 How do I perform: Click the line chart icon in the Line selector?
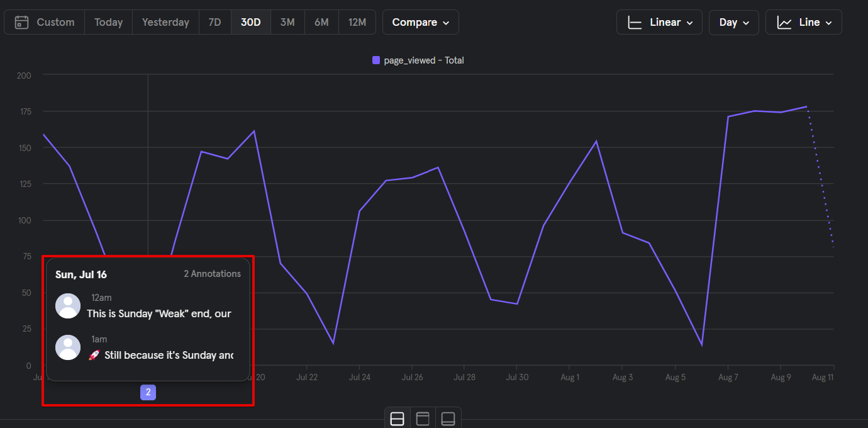coord(784,23)
